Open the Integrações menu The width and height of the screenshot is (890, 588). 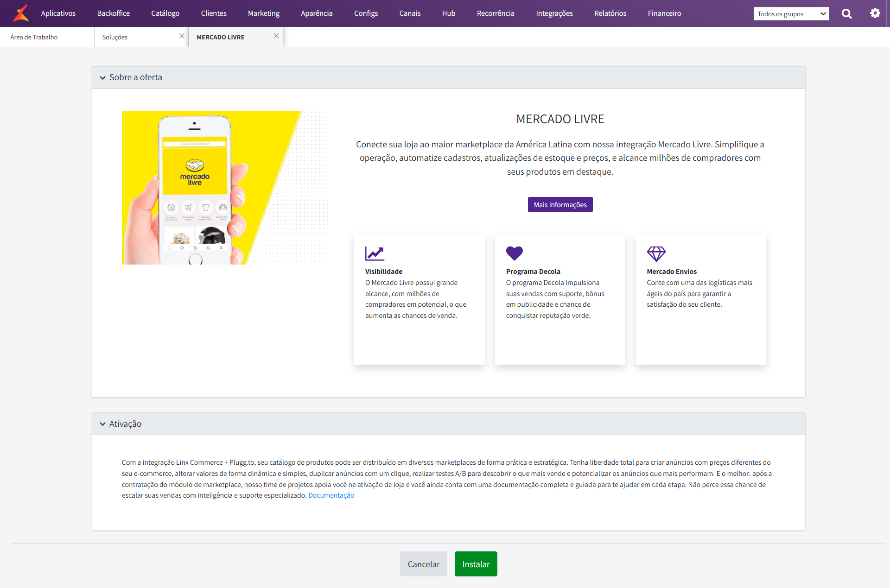click(x=554, y=13)
